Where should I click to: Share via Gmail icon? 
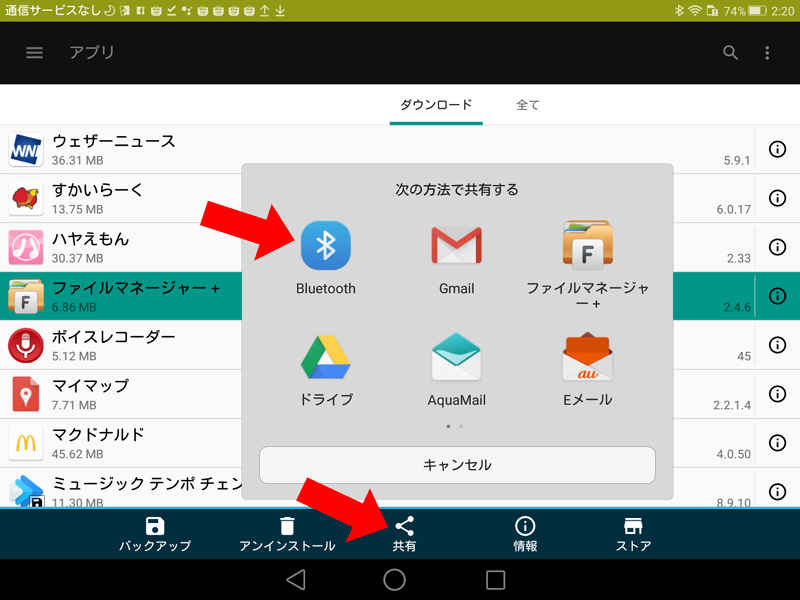pos(457,245)
